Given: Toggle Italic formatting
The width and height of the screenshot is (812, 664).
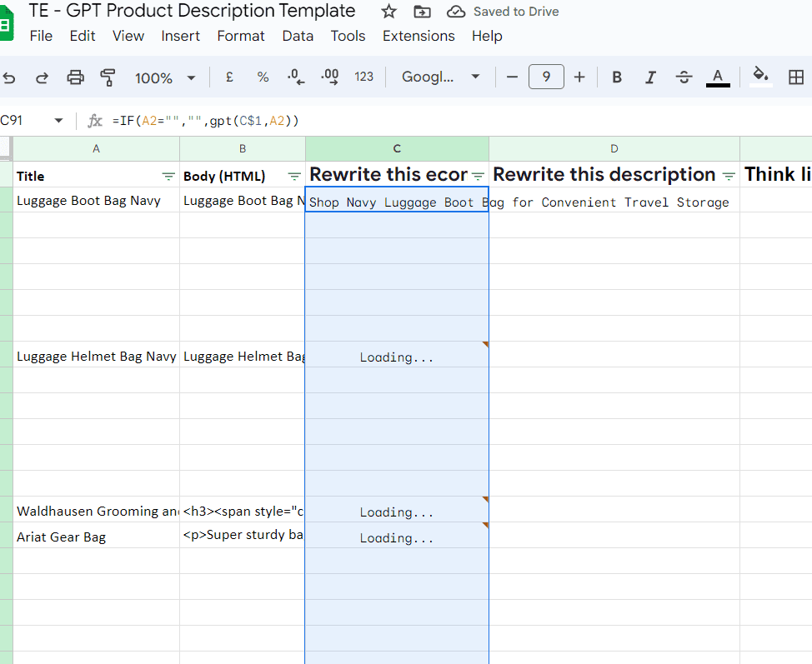Looking at the screenshot, I should click(650, 77).
